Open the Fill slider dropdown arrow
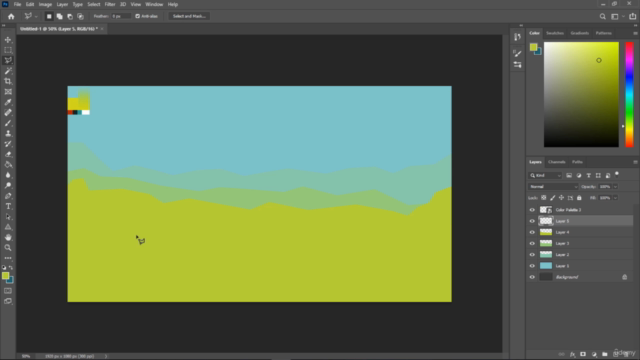640x360 pixels. 615,198
